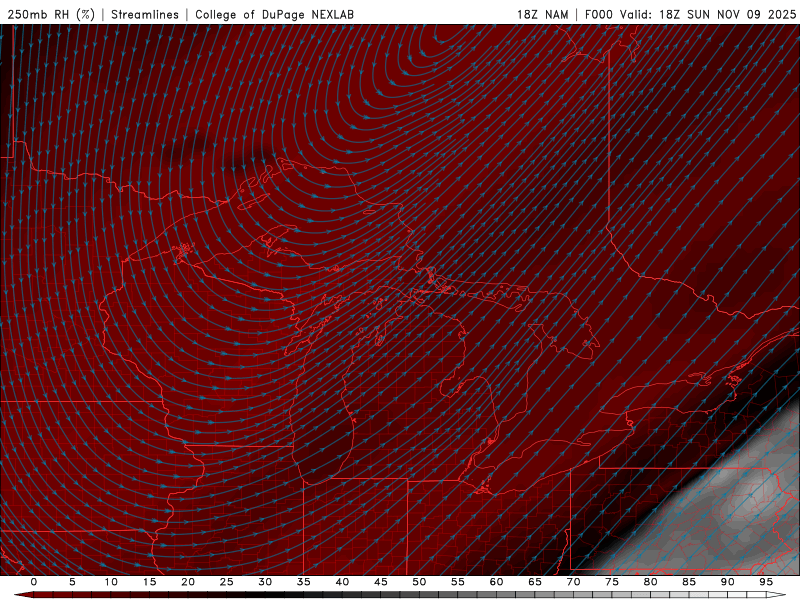Click the "18Z SUN NOV 09 2025" valid time
This screenshot has height=600, width=800.
(728, 14)
